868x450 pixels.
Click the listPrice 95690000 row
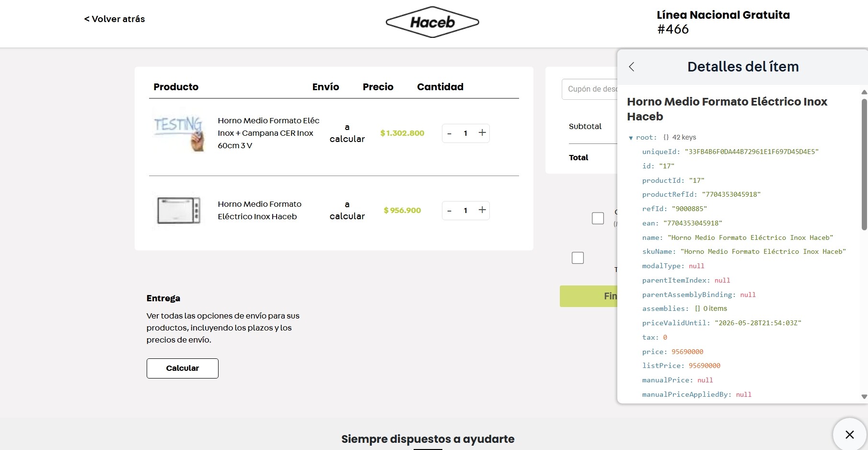pyautogui.click(x=681, y=366)
